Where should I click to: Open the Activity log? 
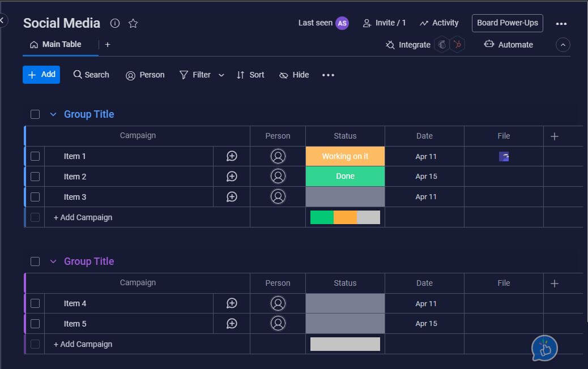(x=439, y=23)
